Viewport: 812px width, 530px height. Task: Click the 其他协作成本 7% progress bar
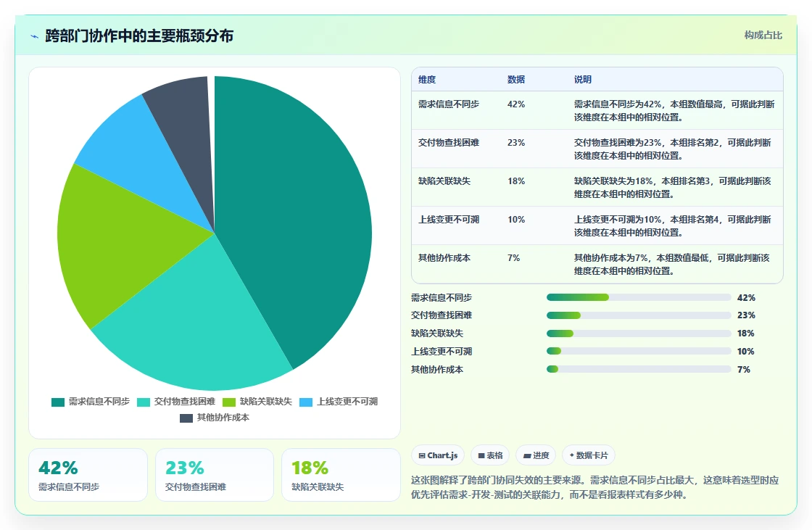pyautogui.click(x=639, y=369)
